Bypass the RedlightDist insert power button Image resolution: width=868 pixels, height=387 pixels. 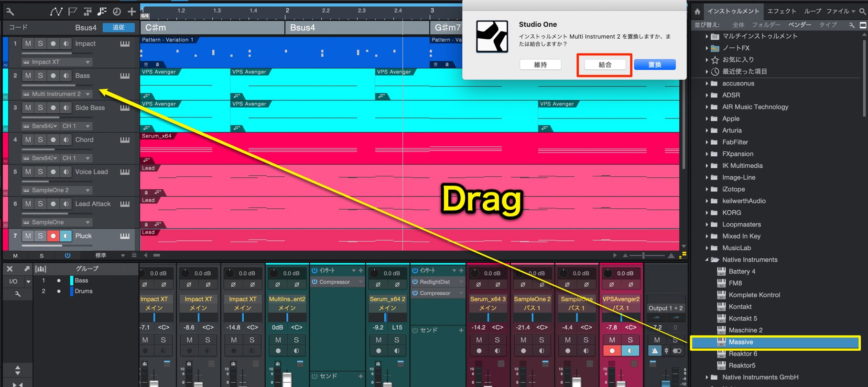(x=415, y=282)
